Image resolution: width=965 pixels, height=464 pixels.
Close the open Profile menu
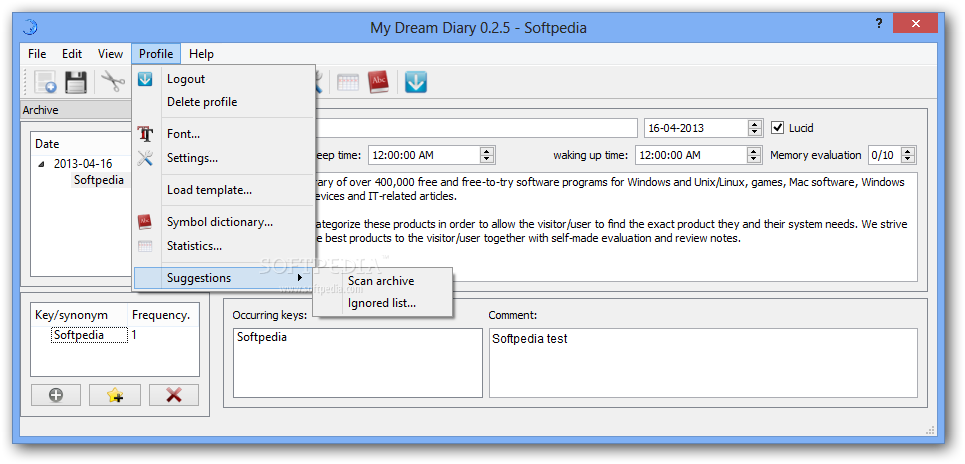156,54
